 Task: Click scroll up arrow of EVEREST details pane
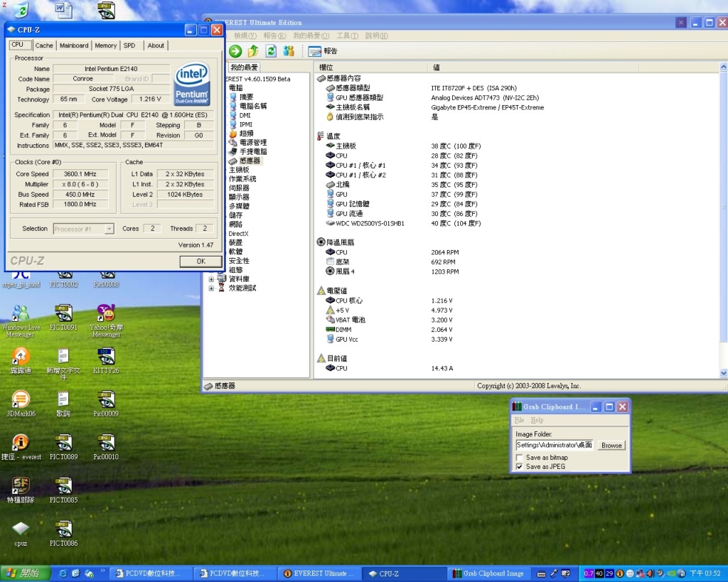[x=723, y=67]
